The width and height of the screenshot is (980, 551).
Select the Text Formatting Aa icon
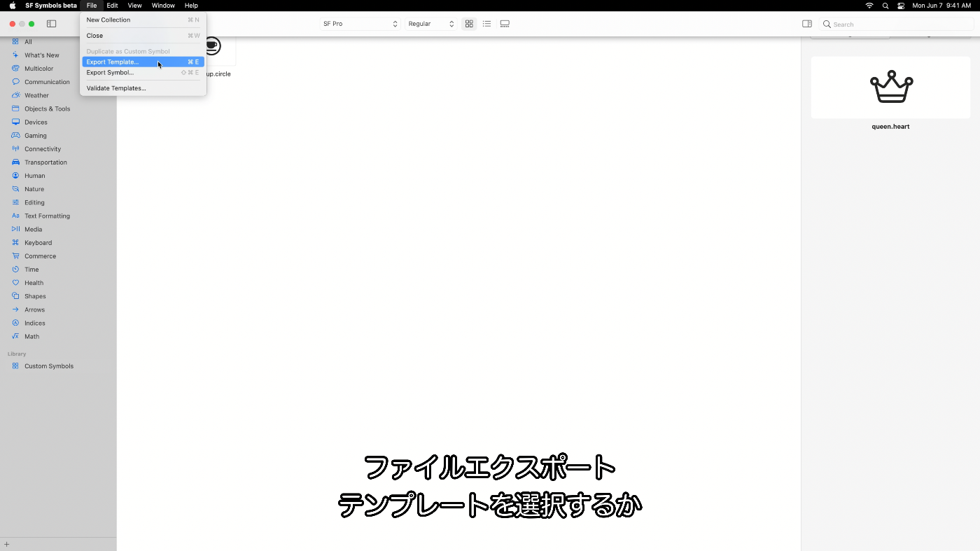(15, 216)
